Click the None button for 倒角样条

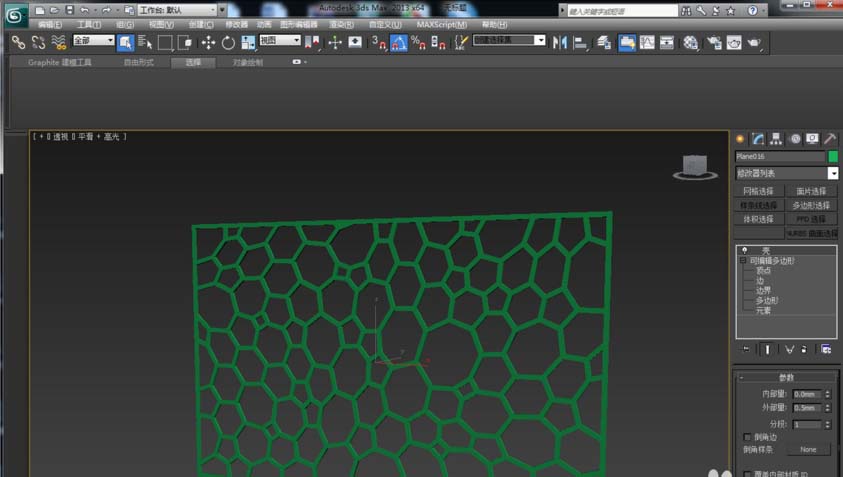tap(808, 449)
